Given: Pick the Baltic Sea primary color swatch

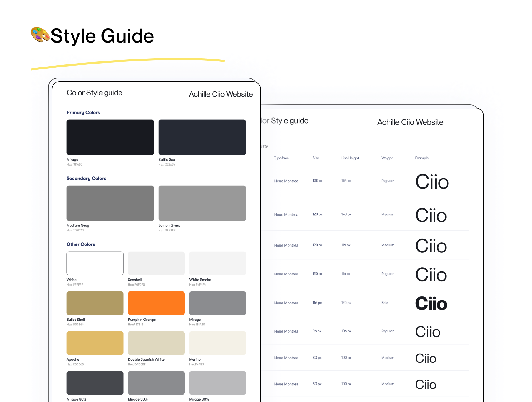Looking at the screenshot, I should tap(202, 137).
